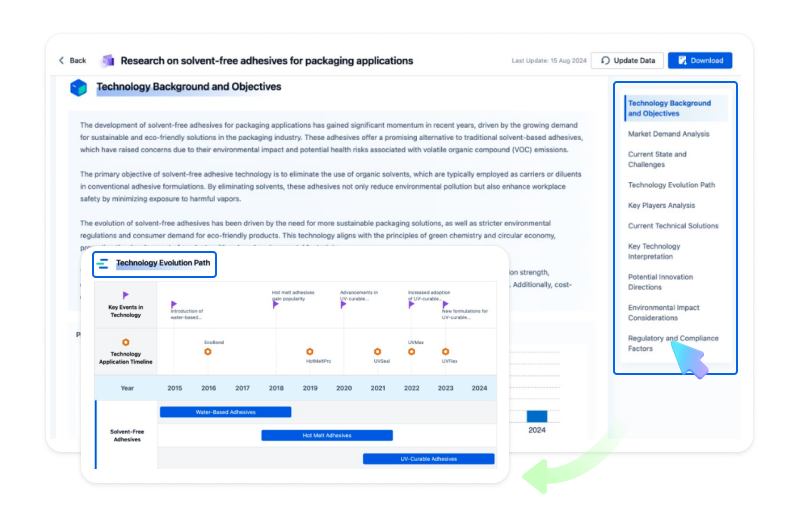Click the UVSeal timeline marker icon

377,351
